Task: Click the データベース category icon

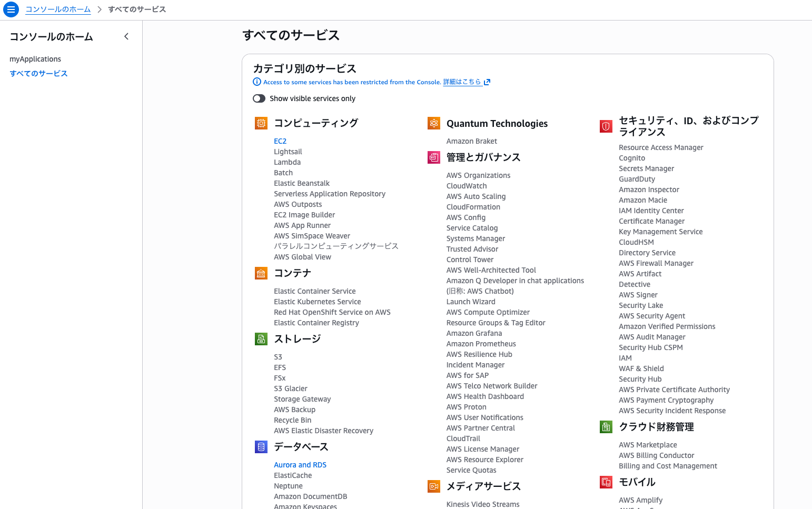Action: pyautogui.click(x=261, y=446)
